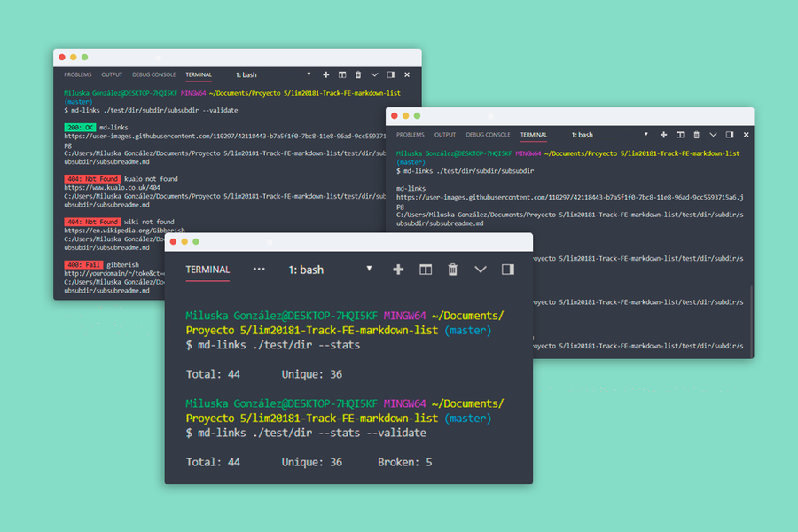Click the trash icon in the top-left window
This screenshot has width=798, height=532.
pyautogui.click(x=358, y=75)
